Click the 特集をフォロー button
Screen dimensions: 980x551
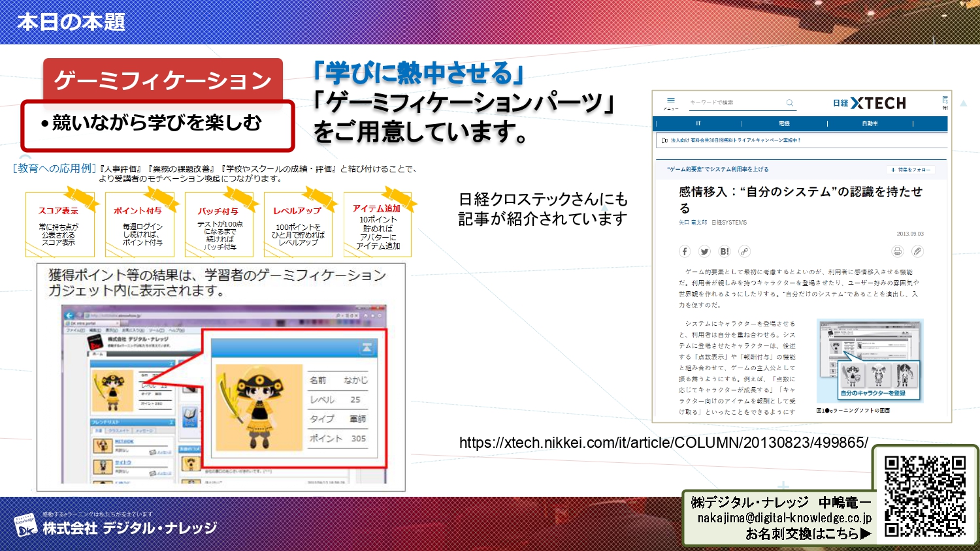(x=912, y=170)
